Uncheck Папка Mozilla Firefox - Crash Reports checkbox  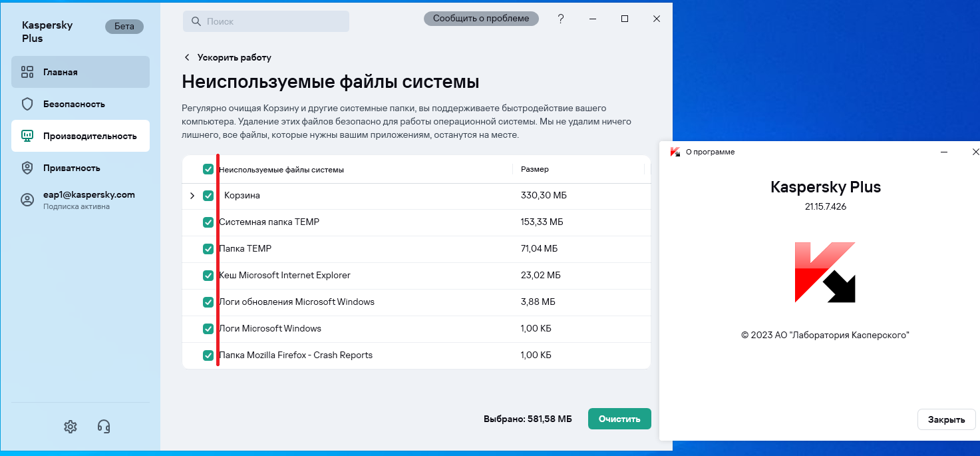(208, 355)
